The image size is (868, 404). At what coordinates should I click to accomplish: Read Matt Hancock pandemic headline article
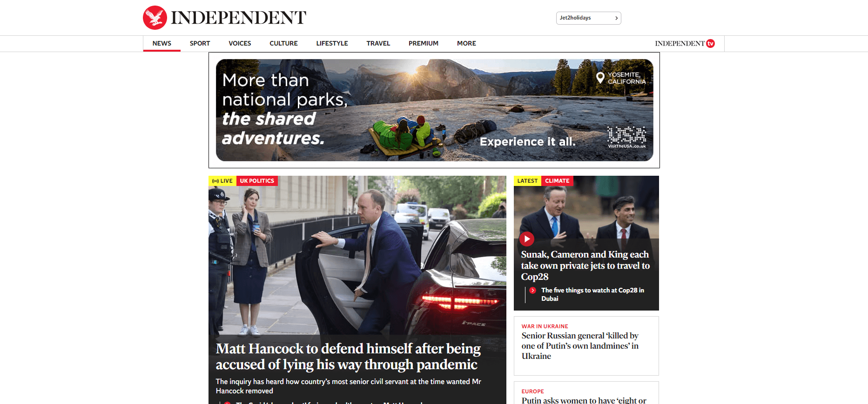[348, 357]
